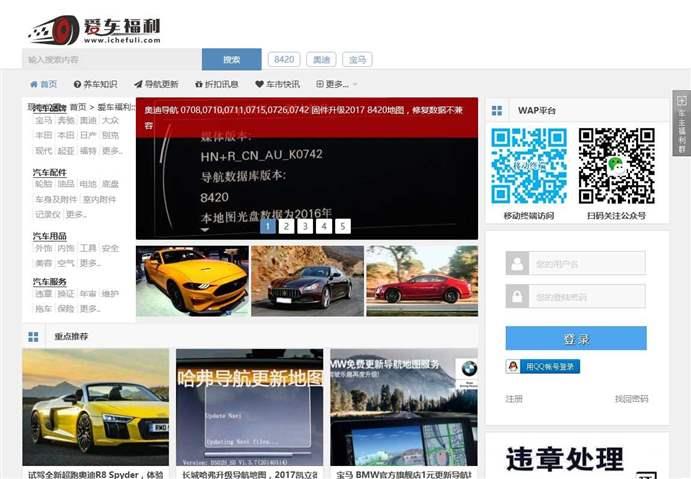Click the 移动终端访问 QR code
Viewport: 691px width, 479px height.
[x=528, y=165]
